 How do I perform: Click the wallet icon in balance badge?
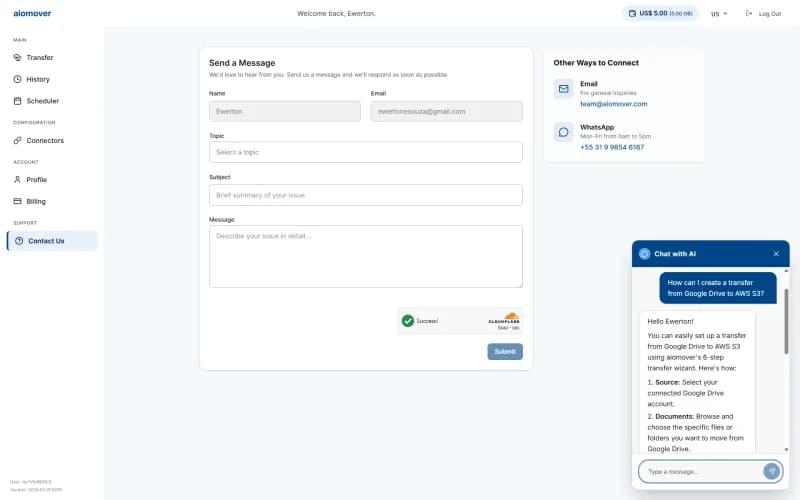click(x=632, y=13)
